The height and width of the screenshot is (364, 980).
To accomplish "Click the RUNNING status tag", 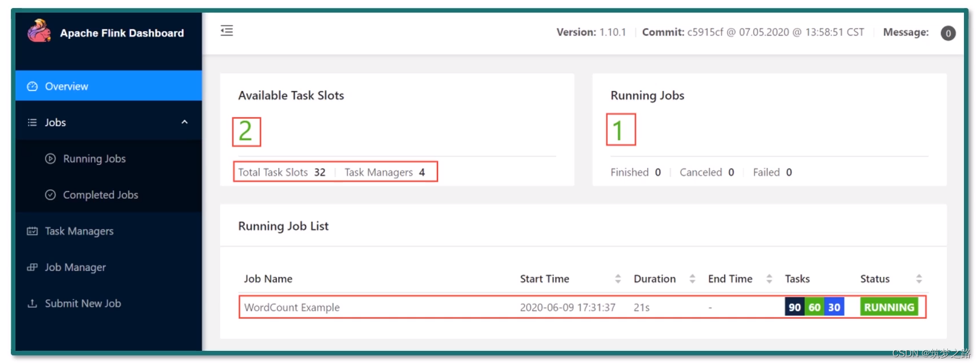I will tap(889, 307).
